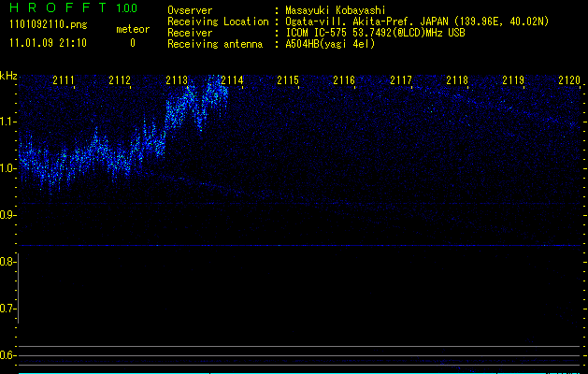Select the Ogata-vill. Akita-Pref. JAPAN location text
The width and height of the screenshot is (588, 374).
(x=417, y=22)
